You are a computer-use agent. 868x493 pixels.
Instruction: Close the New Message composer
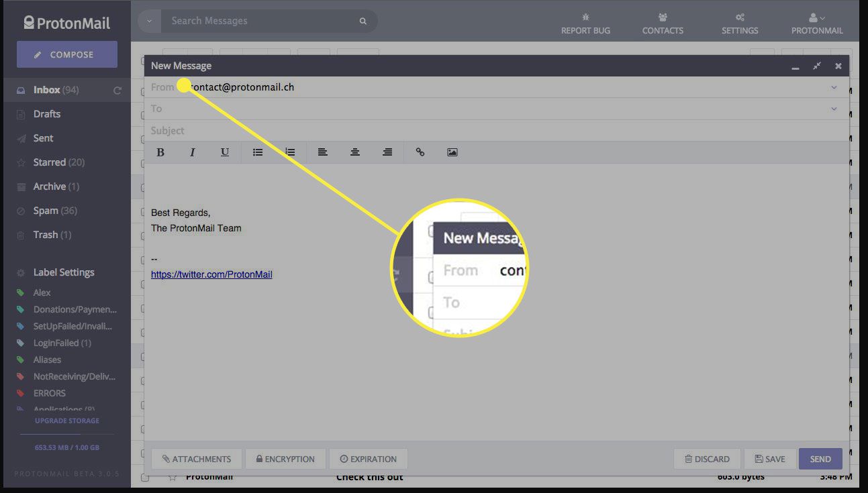tap(838, 66)
